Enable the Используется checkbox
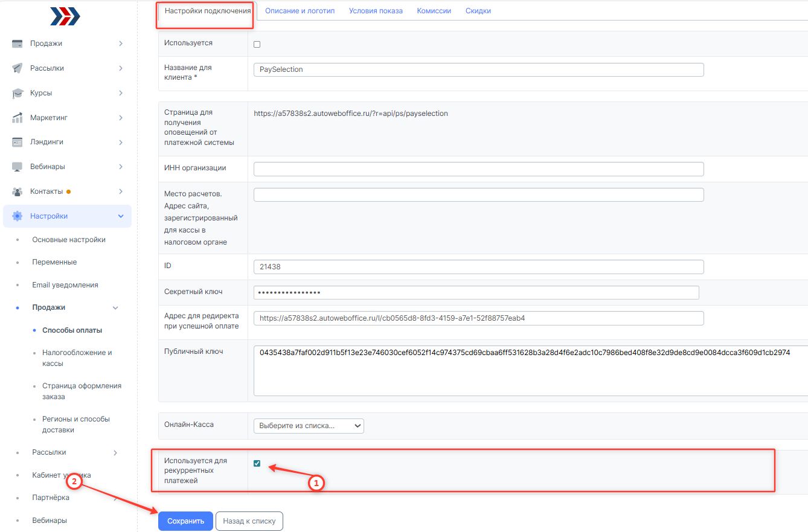The width and height of the screenshot is (808, 532). [257, 45]
